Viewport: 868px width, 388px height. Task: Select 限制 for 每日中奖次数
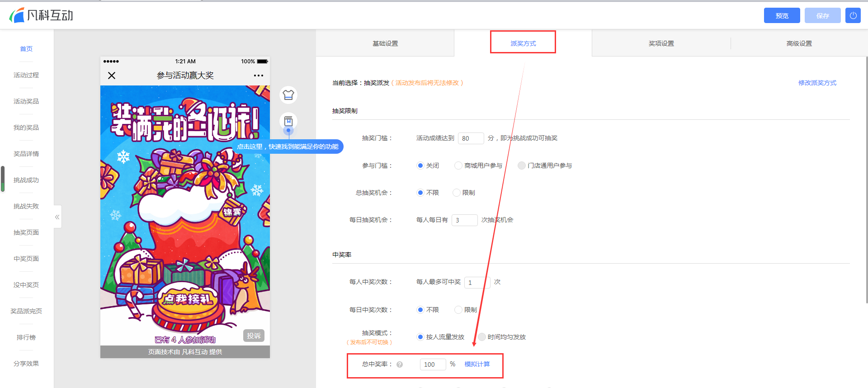[x=458, y=310]
